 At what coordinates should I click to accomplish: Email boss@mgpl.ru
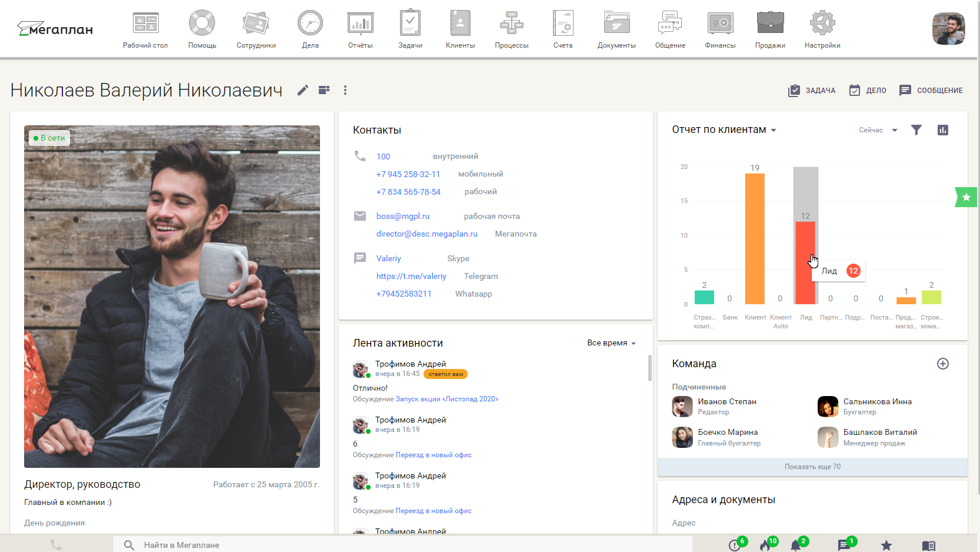click(403, 216)
